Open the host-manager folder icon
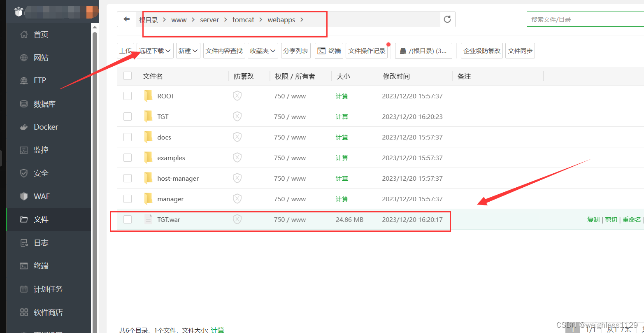 click(x=149, y=178)
